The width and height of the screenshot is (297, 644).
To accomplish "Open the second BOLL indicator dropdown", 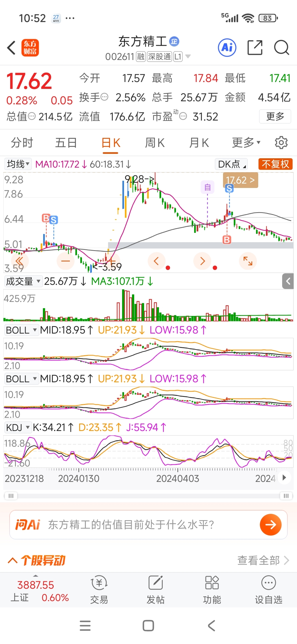I will [21, 379].
